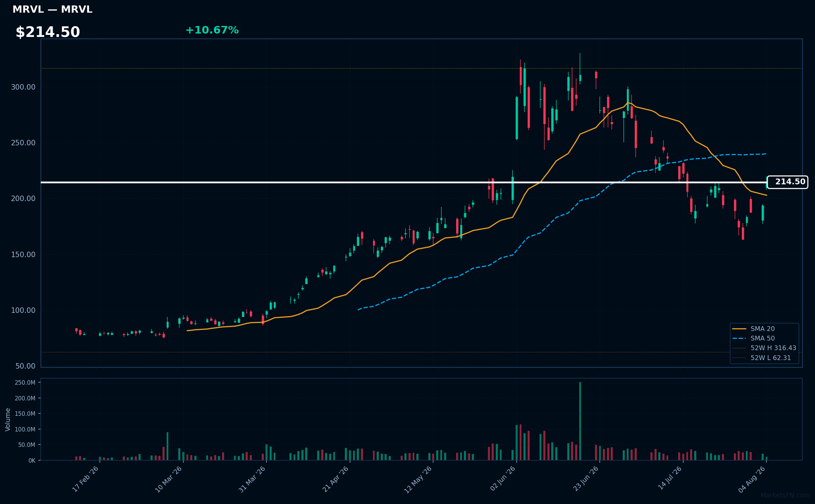Select the SMA 50 legend entry
This screenshot has height=504, width=815.
753,338
